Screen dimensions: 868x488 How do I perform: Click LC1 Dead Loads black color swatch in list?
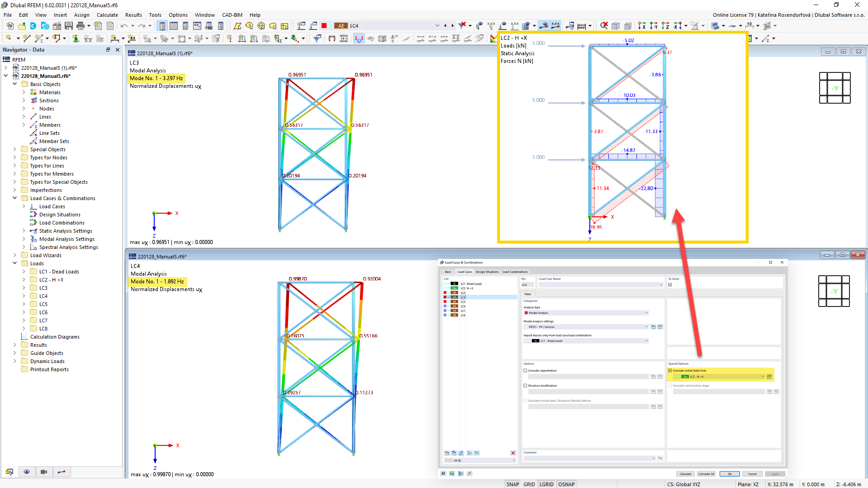pyautogui.click(x=455, y=284)
